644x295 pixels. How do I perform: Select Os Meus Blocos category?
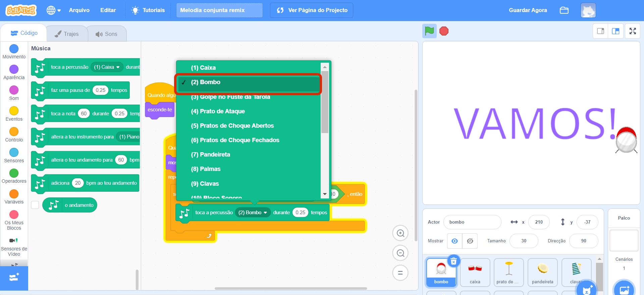14,220
